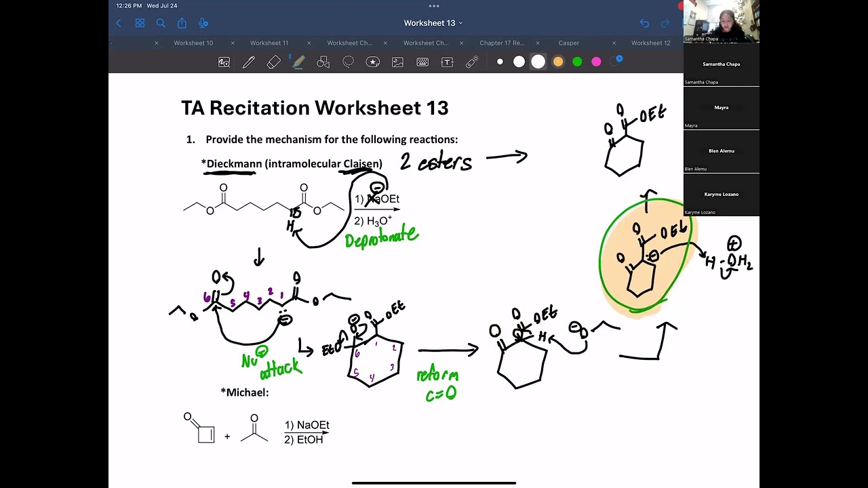Choose the Image insert tool

tap(397, 62)
